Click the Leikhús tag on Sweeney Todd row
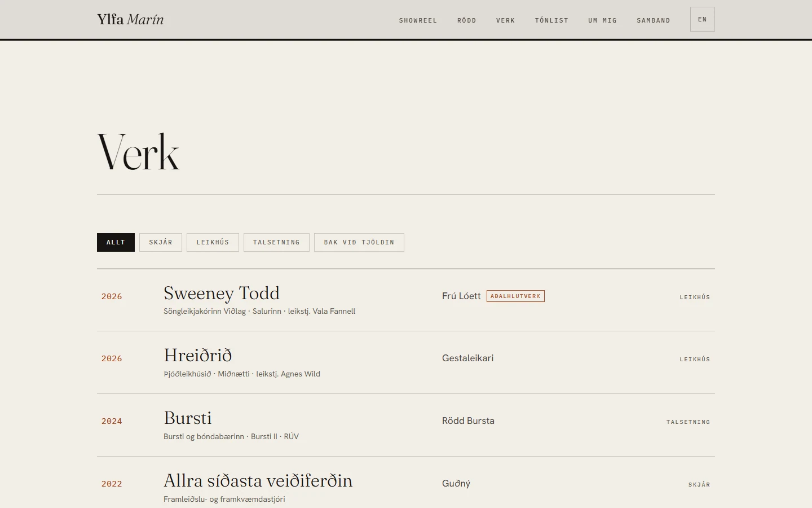The height and width of the screenshot is (508, 812). click(x=695, y=297)
